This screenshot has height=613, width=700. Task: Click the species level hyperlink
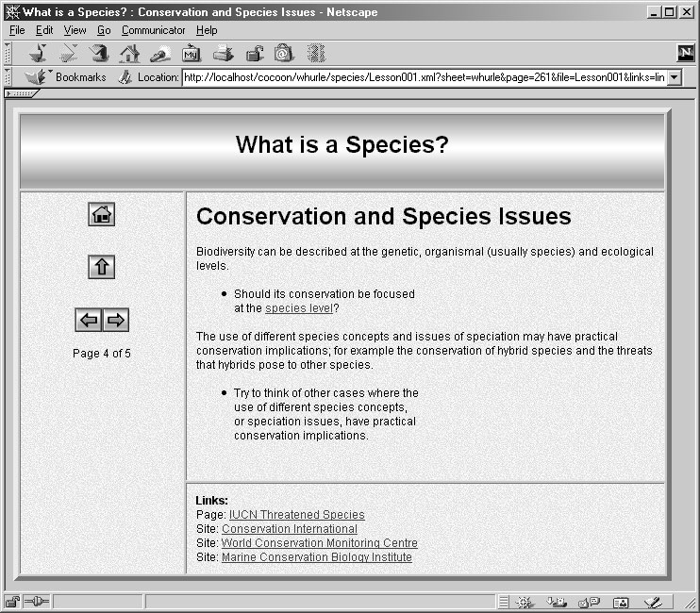[x=298, y=308]
